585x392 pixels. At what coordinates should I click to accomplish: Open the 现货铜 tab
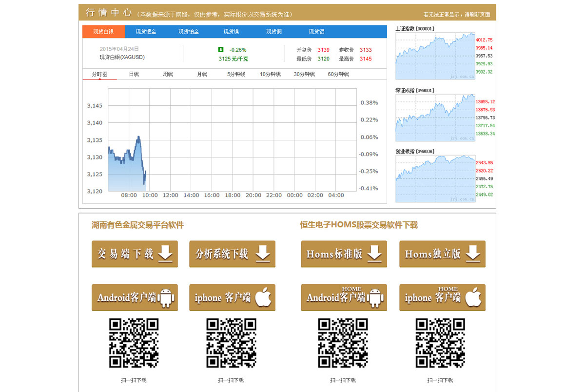(x=273, y=32)
